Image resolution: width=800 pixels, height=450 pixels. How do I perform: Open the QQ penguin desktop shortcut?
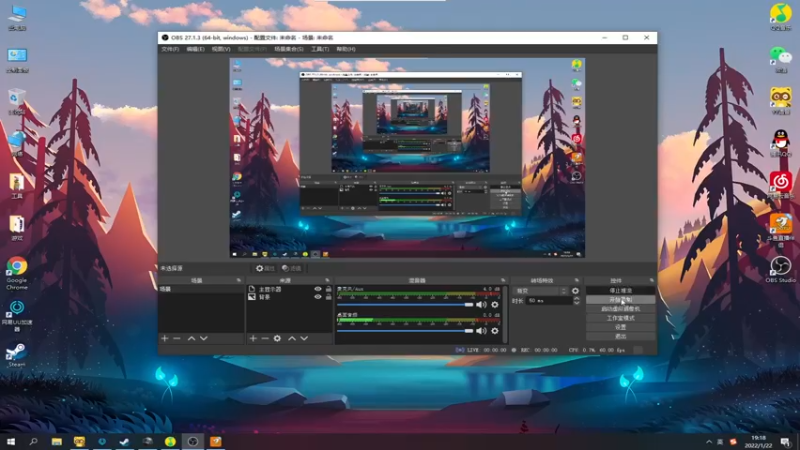780,142
